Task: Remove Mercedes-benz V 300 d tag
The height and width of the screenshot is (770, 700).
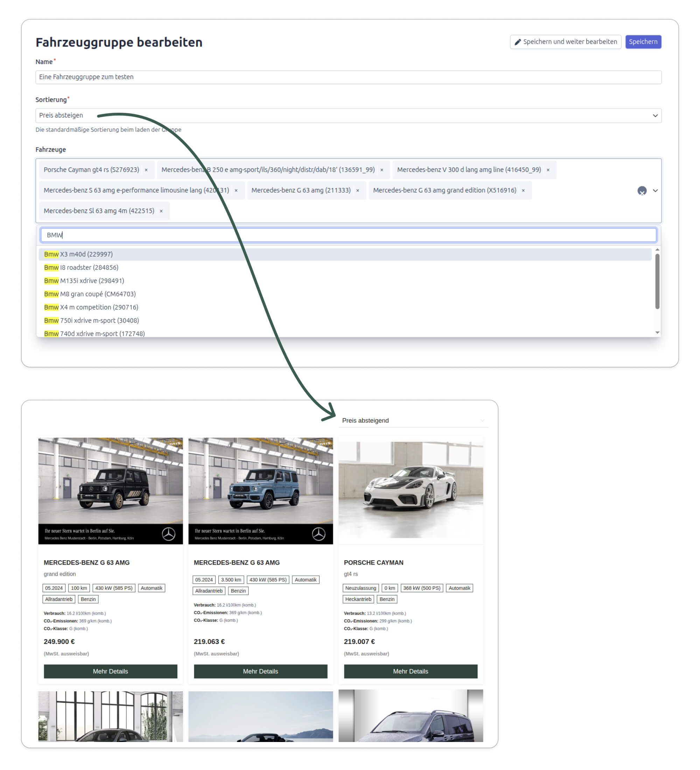Action: click(x=548, y=170)
